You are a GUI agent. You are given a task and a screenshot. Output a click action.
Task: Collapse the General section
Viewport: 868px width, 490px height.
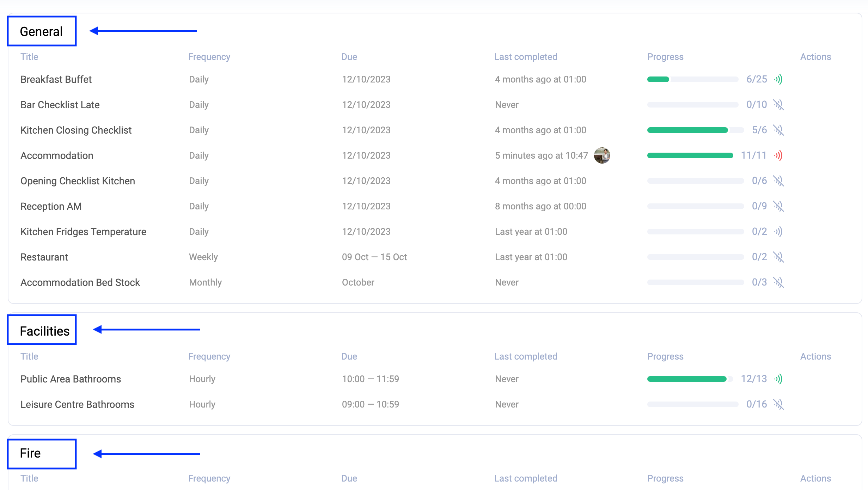(41, 31)
